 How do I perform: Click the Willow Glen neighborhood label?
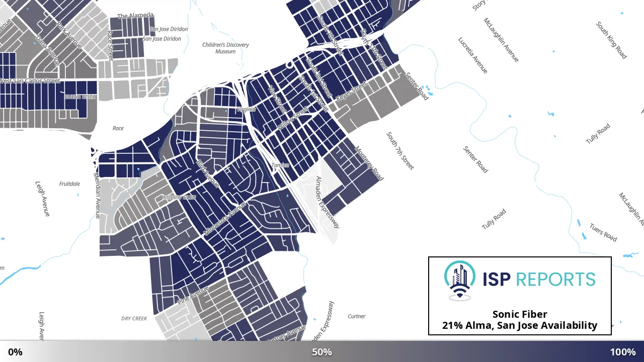coord(179,197)
